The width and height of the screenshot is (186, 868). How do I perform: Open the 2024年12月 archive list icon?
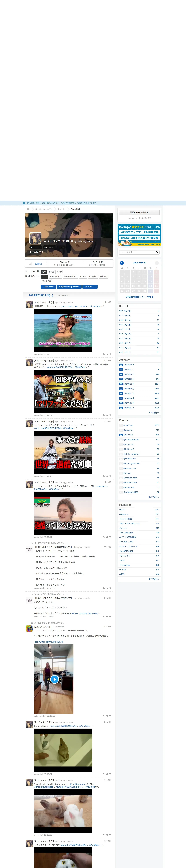coord(121,384)
